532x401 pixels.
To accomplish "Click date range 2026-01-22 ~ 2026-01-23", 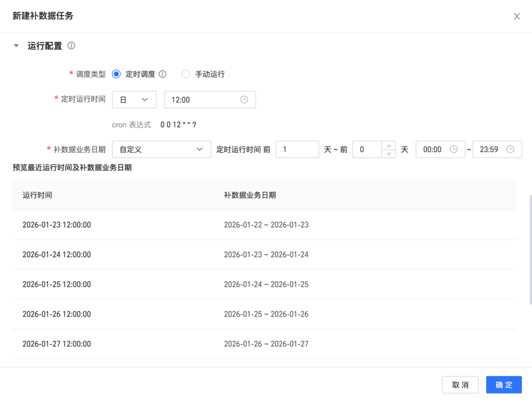I will [267, 225].
